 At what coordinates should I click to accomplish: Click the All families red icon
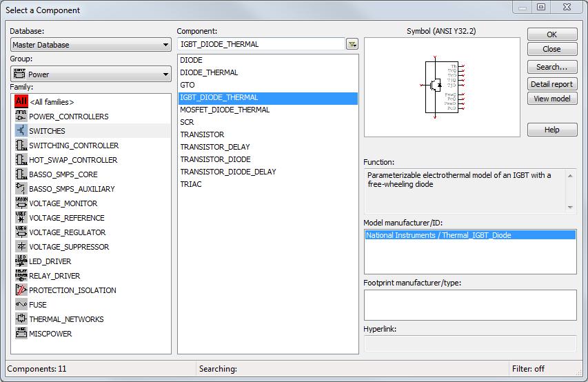21,102
